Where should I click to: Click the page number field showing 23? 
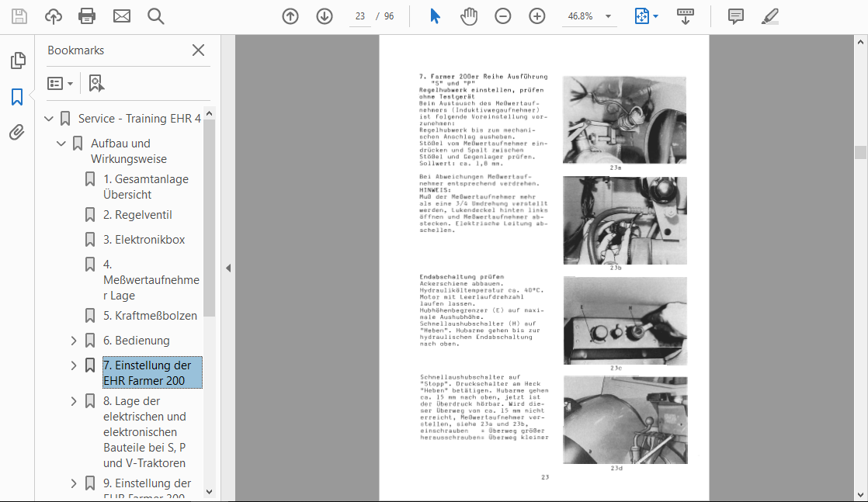coord(360,16)
